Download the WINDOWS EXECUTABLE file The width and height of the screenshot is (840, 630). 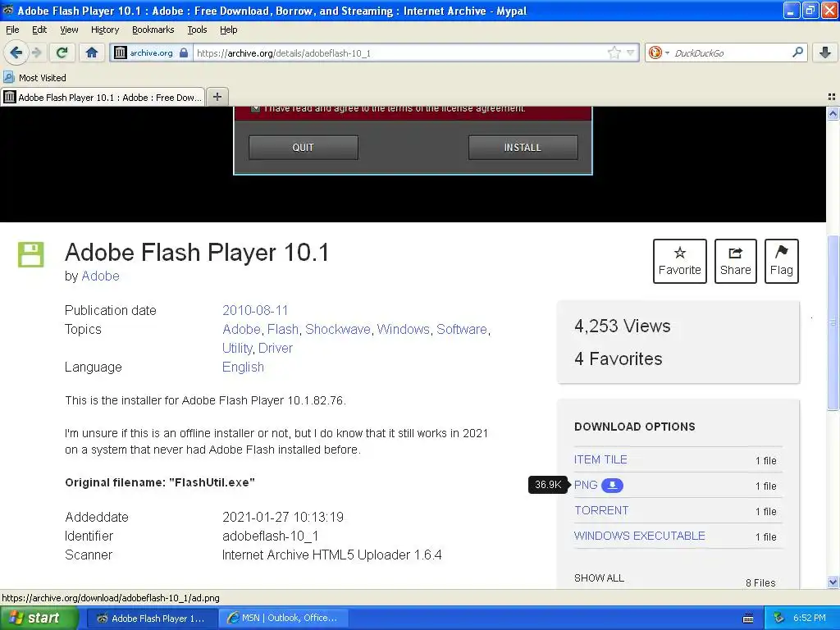click(640, 536)
